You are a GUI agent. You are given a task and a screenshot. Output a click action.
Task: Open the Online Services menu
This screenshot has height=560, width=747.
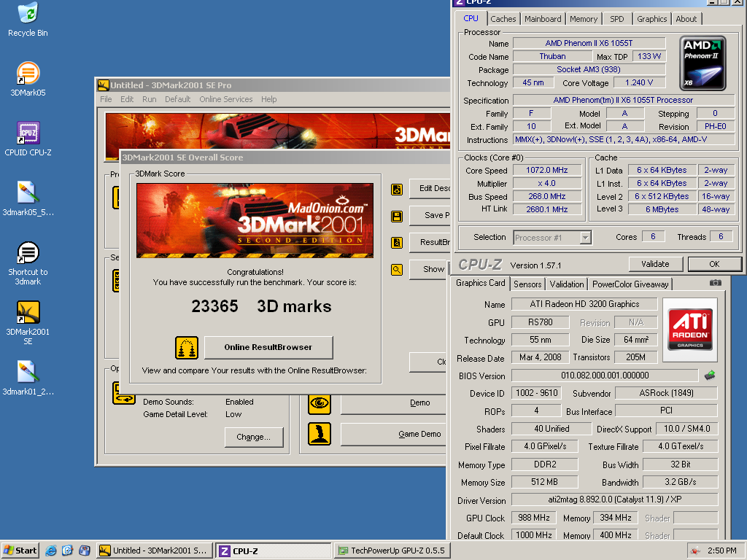[226, 99]
